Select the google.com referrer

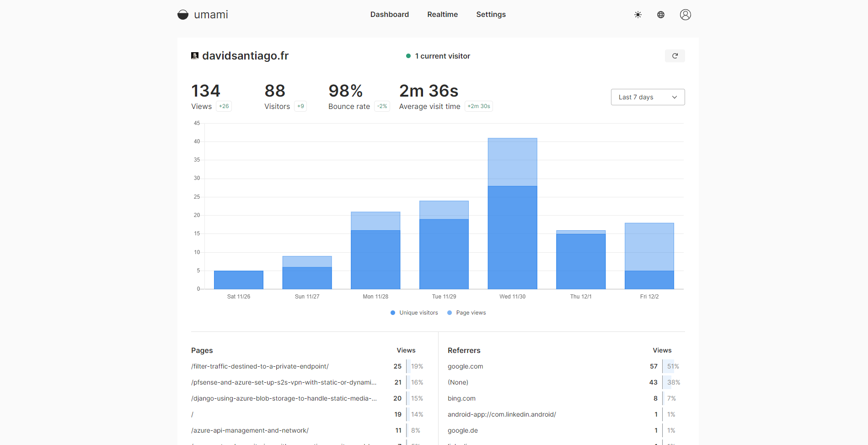[465, 366]
